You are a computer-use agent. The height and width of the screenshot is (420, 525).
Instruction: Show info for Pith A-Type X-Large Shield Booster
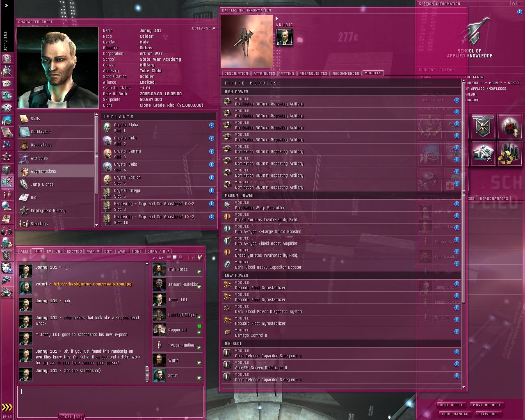point(457,228)
